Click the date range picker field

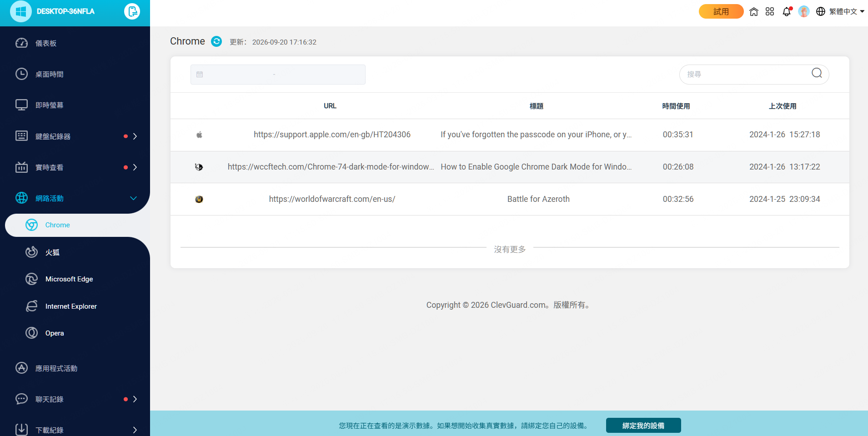(278, 75)
